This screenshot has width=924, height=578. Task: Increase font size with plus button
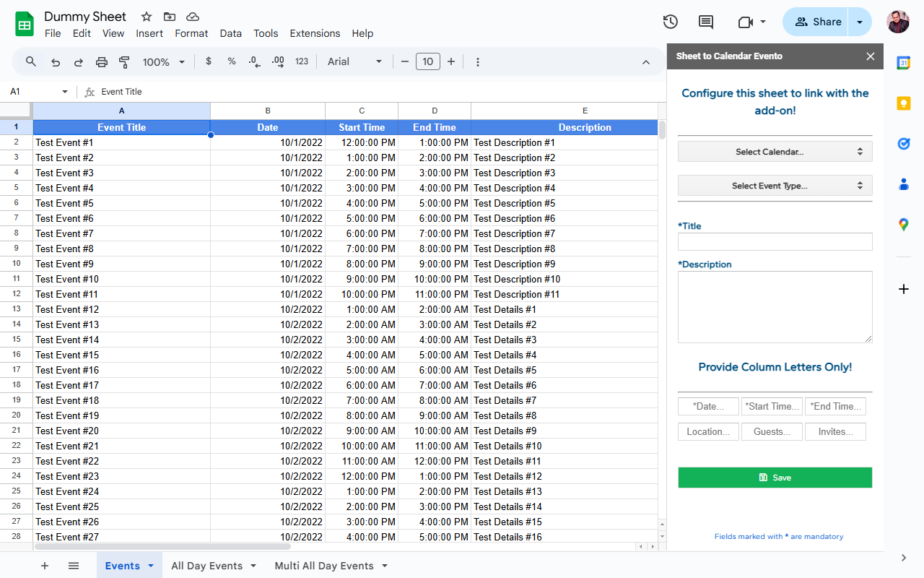451,62
